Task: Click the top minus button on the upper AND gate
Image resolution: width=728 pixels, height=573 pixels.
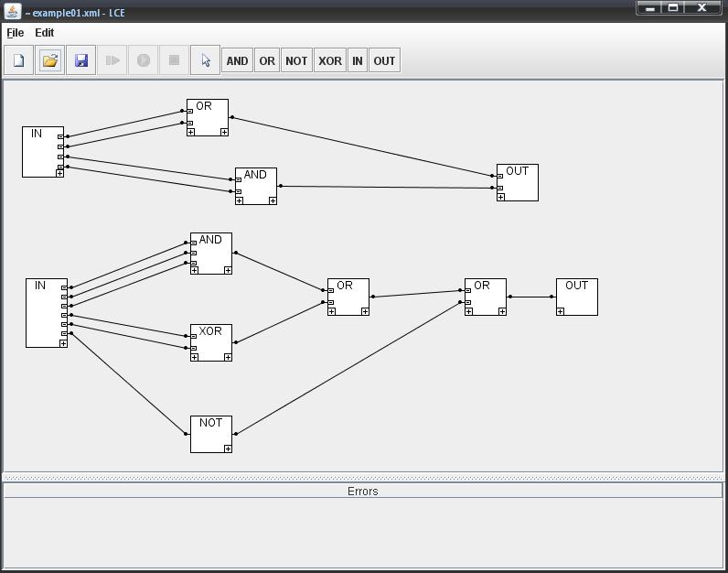Action: pos(238,179)
